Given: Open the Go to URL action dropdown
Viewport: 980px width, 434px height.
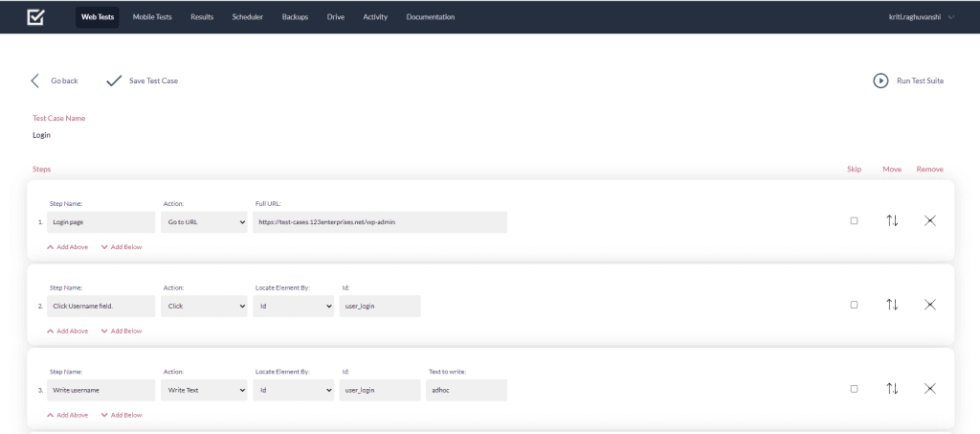Looking at the screenshot, I should [x=204, y=221].
